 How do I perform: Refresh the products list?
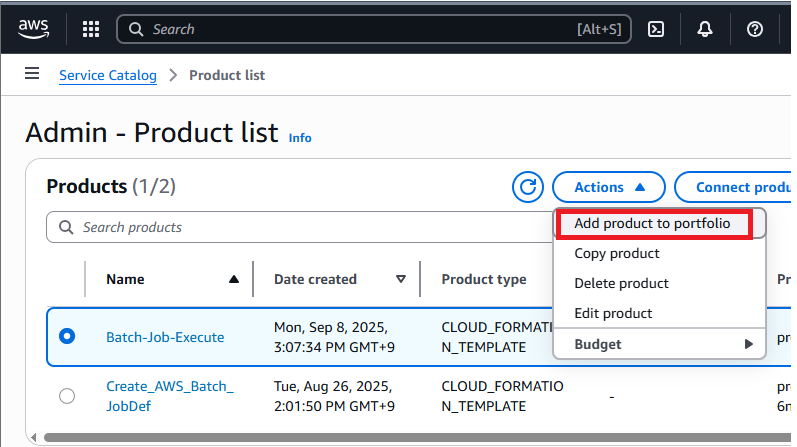[x=527, y=187]
